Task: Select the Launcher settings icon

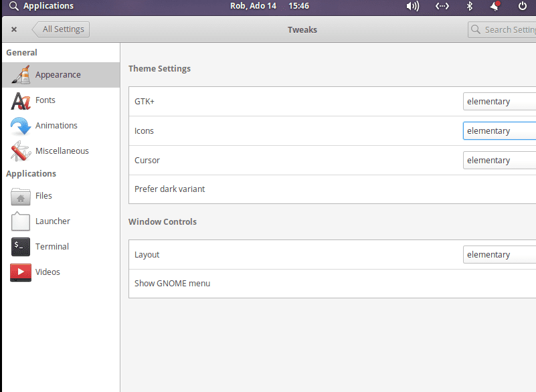Action: 20,221
